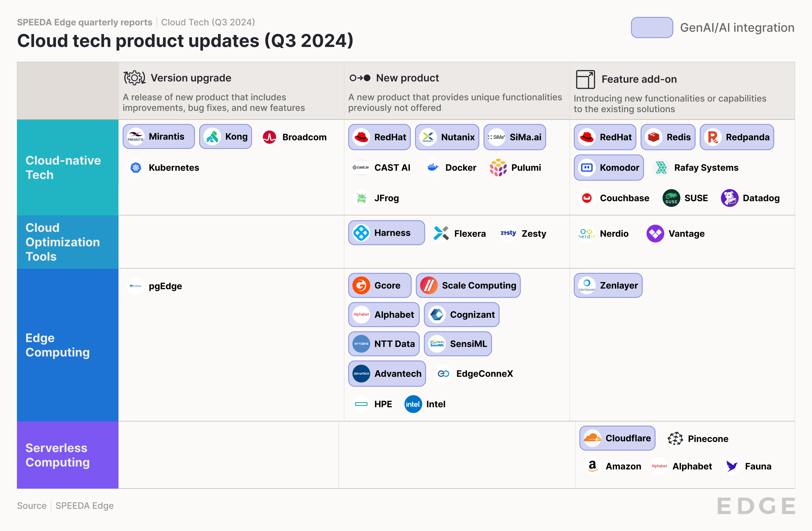Click the Gcore orange logo
This screenshot has width=812, height=531.
[361, 285]
